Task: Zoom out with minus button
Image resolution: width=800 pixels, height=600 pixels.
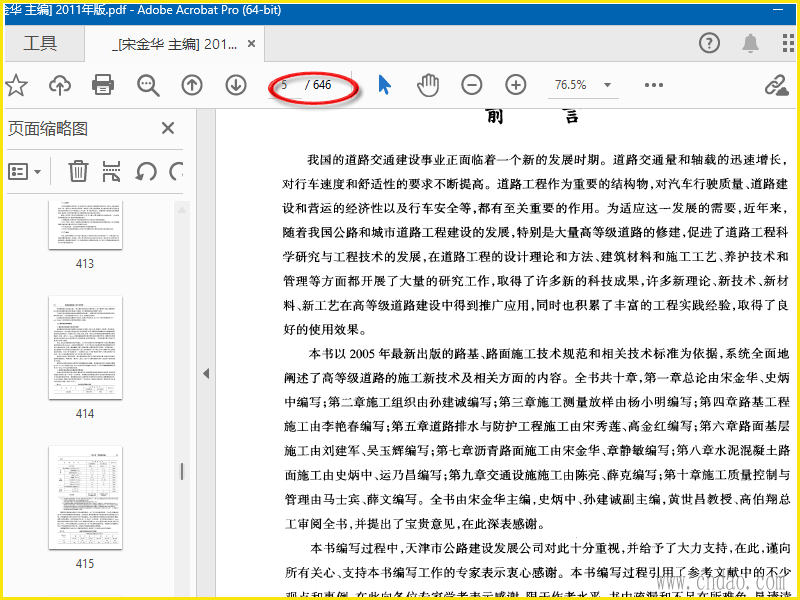Action: tap(472, 85)
